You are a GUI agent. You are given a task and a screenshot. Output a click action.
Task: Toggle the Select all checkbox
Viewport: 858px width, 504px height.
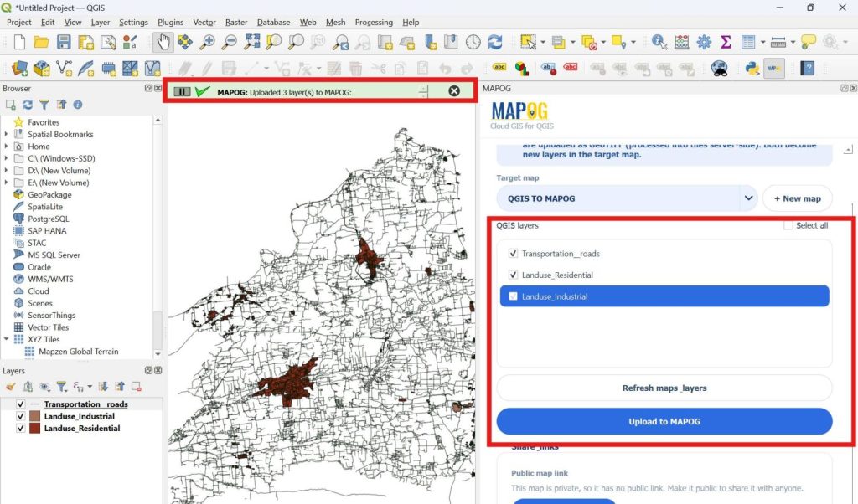tap(788, 225)
